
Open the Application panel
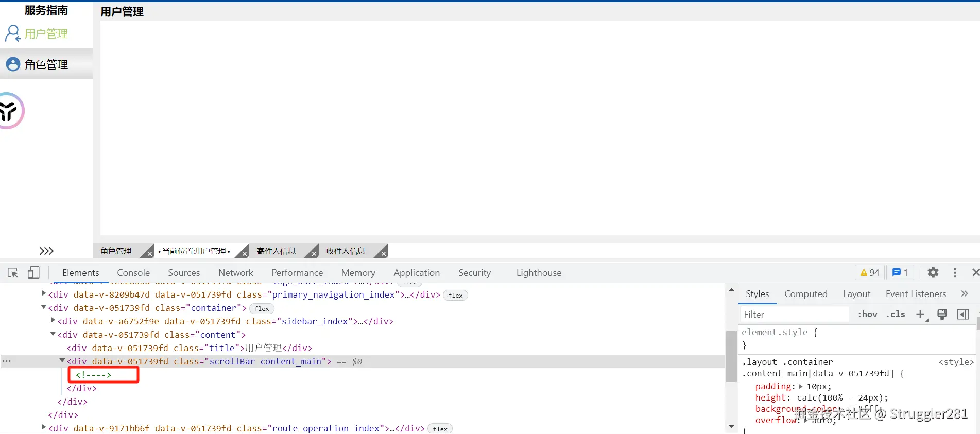tap(417, 273)
